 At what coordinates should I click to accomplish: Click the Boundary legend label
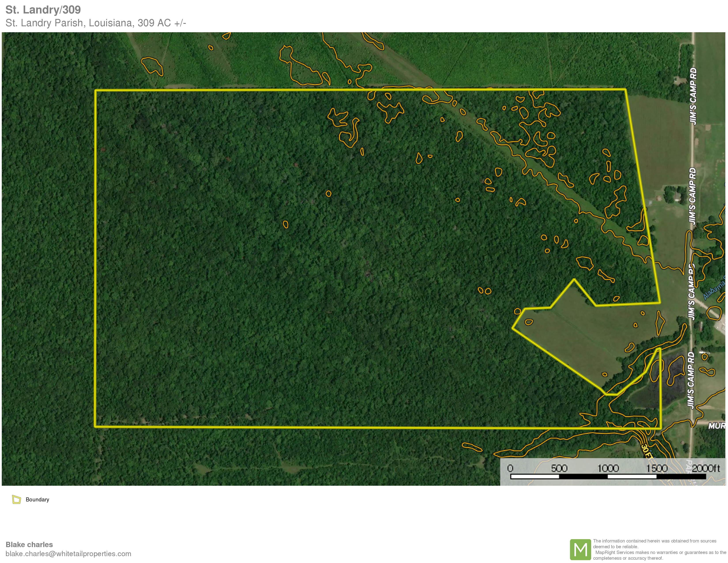click(x=37, y=499)
